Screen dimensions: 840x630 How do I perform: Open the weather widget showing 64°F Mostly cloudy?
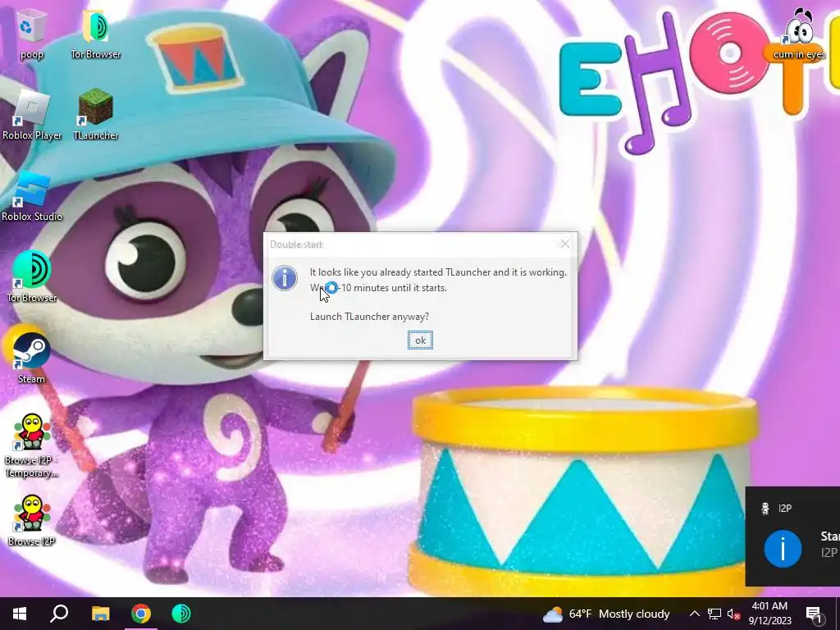point(606,614)
